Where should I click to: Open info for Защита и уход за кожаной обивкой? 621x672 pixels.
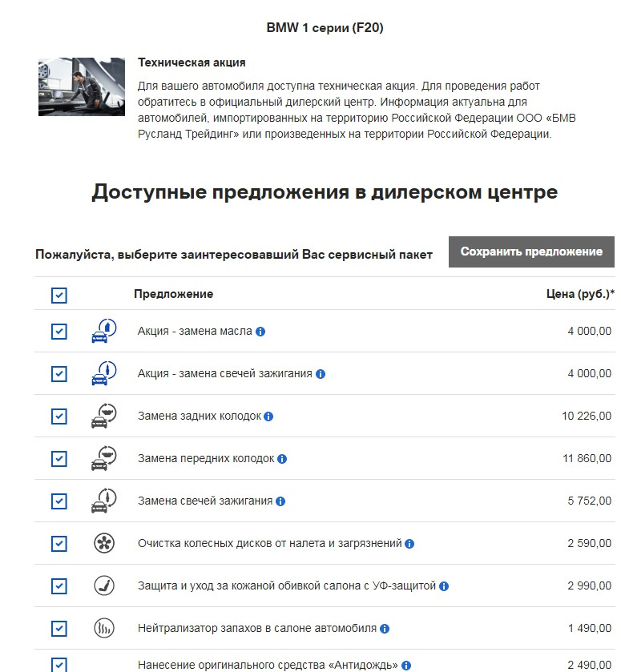coord(444,585)
